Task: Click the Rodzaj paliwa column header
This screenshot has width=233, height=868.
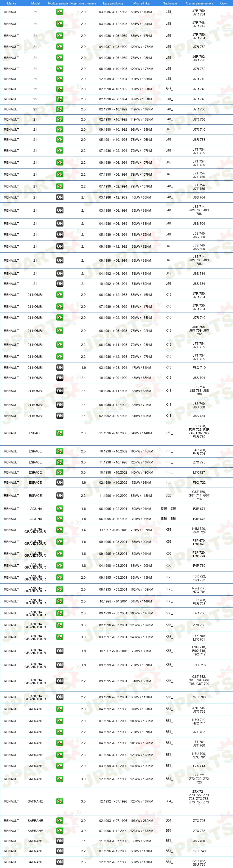Action: 58,3
